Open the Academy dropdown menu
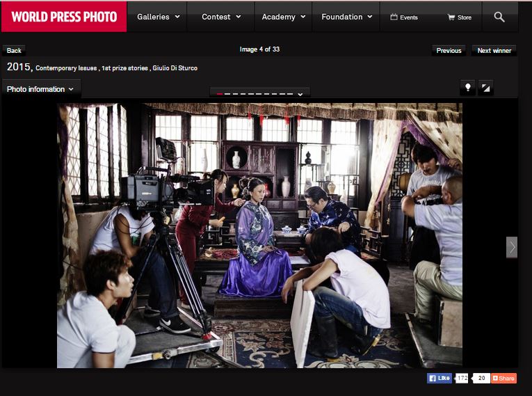532x396 pixels. [x=283, y=17]
